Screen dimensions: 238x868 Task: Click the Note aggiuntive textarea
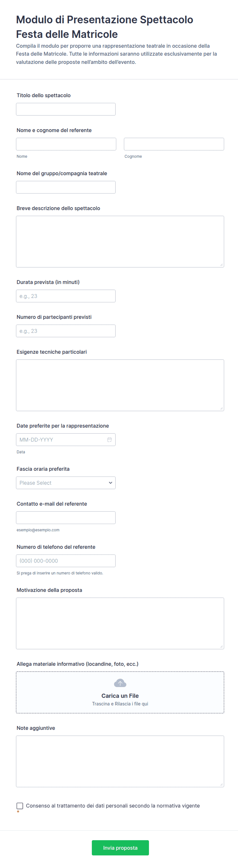point(120,761)
